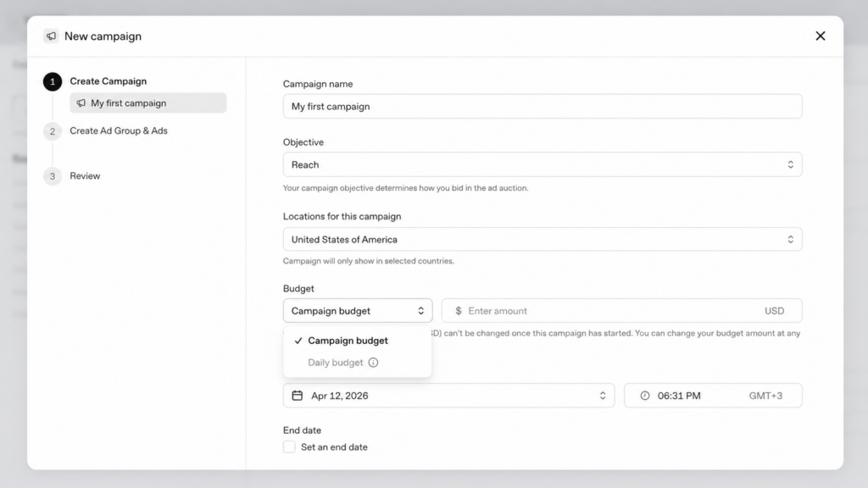
Task: Enable the Set an end date checkbox
Action: click(289, 447)
